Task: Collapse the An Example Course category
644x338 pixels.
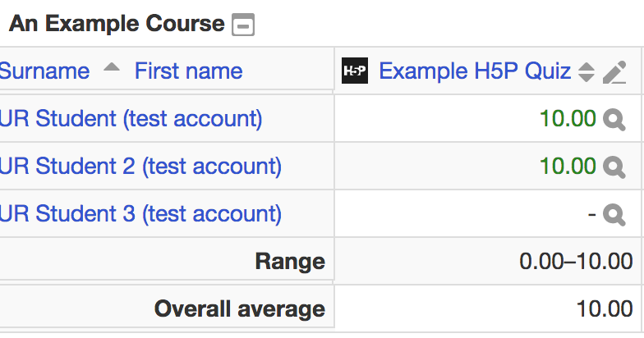Action: pyautogui.click(x=243, y=25)
